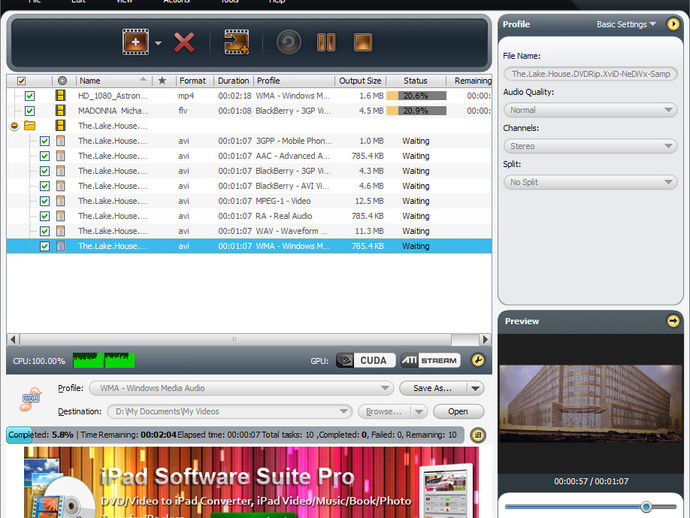This screenshot has width=690, height=518.
Task: Click the Preview panel arrow icon
Action: pyautogui.click(x=673, y=321)
